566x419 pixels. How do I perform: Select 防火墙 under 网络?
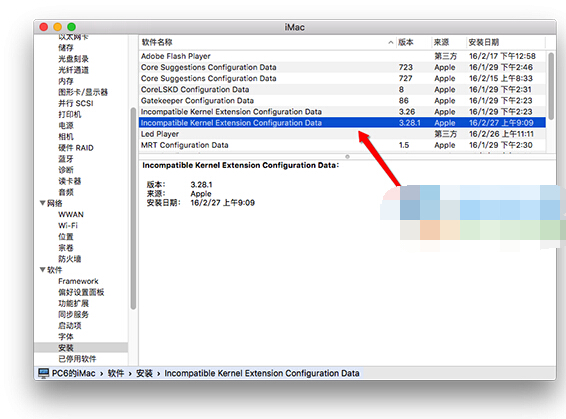[x=70, y=259]
